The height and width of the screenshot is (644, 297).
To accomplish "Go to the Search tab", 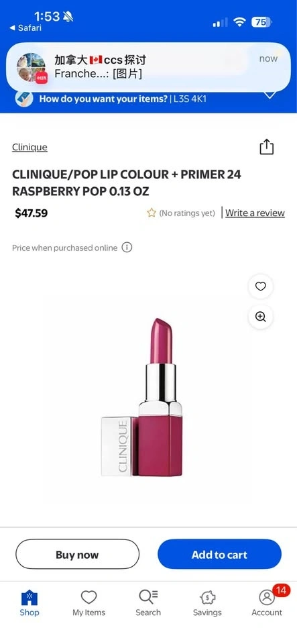I will (x=148, y=603).
